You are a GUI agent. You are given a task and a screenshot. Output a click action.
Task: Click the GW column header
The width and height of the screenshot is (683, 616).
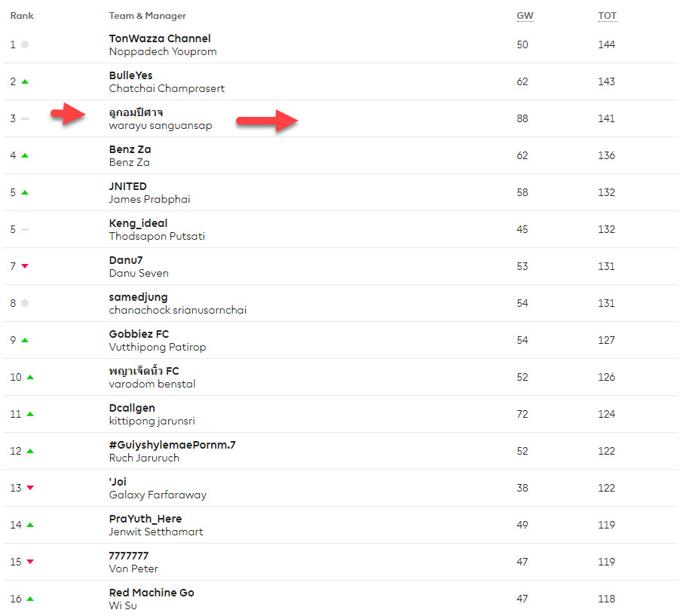524,16
